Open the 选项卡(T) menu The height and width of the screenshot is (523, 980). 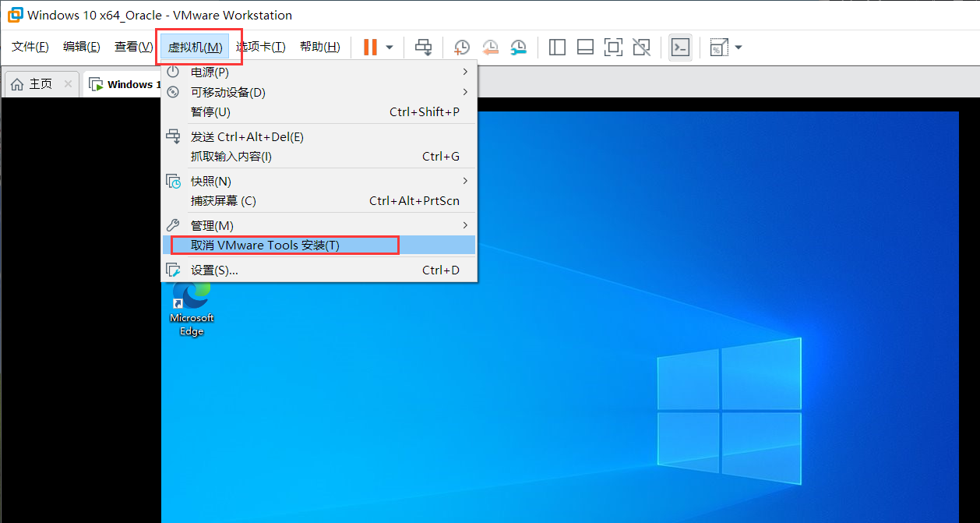point(261,47)
